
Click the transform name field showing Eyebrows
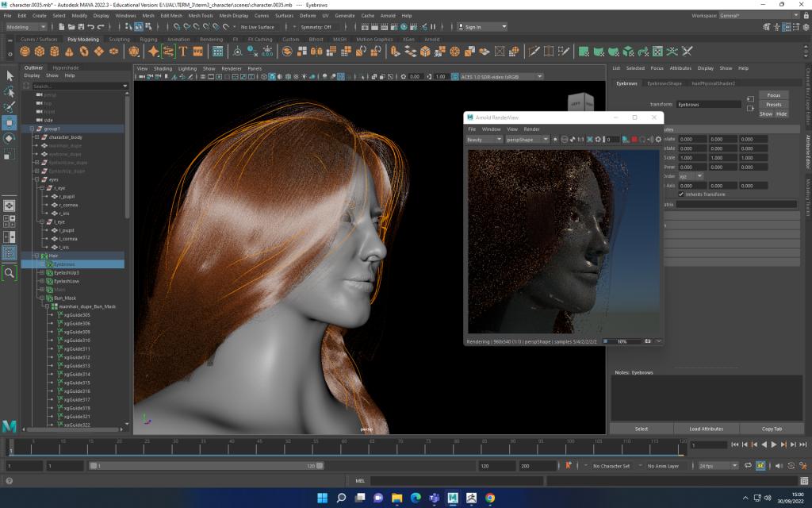tap(708, 105)
